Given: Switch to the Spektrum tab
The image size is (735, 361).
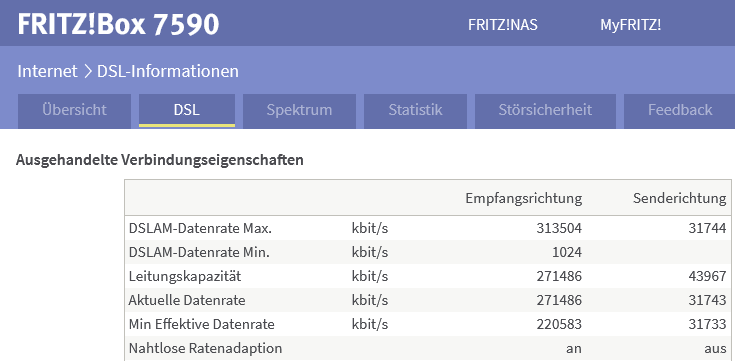Looking at the screenshot, I should pos(299,111).
